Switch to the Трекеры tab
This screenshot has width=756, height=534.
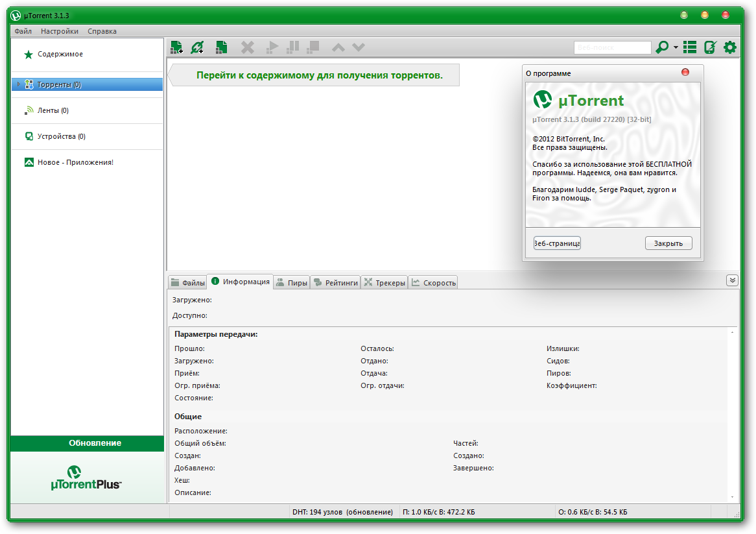tap(384, 283)
